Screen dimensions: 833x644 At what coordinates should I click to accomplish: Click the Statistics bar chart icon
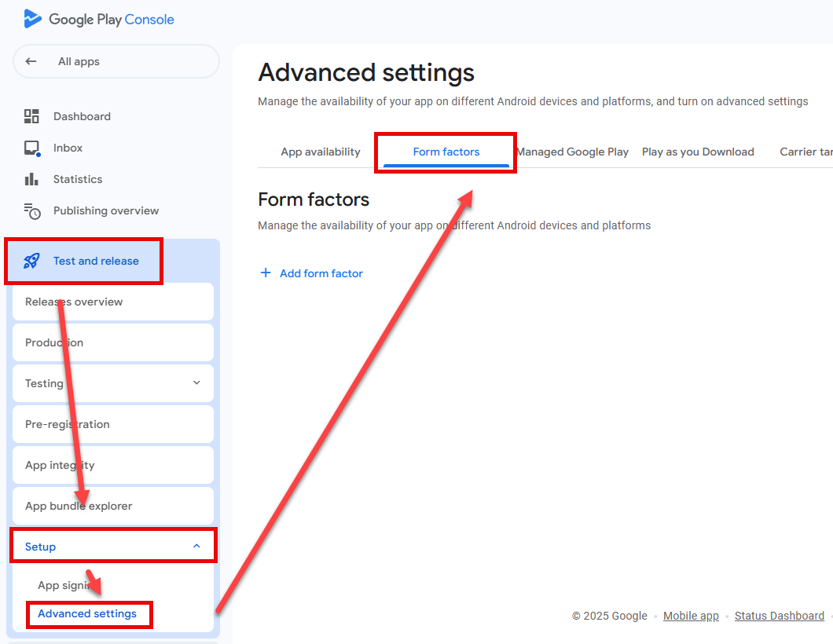click(31, 179)
